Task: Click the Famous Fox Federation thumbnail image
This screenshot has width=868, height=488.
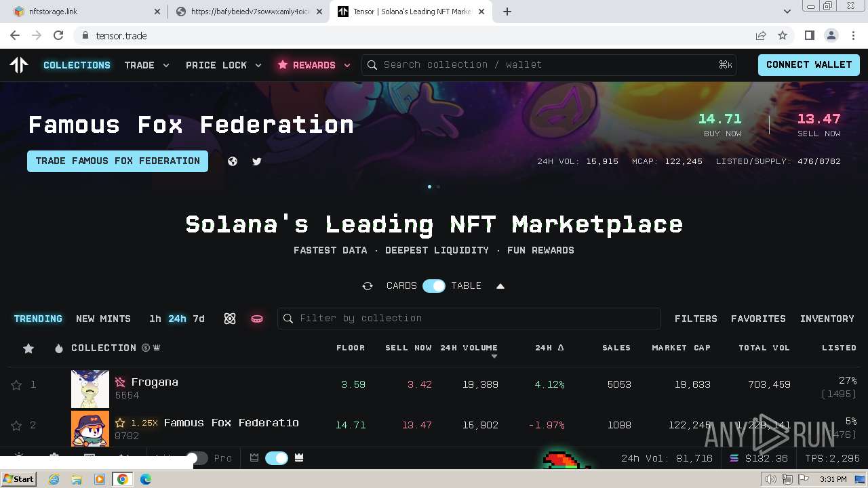Action: pos(90,428)
